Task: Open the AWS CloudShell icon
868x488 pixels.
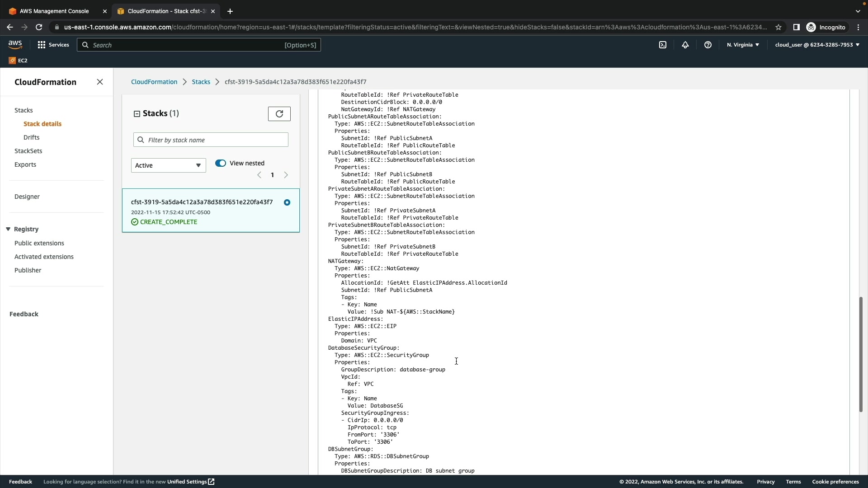Action: 663,45
